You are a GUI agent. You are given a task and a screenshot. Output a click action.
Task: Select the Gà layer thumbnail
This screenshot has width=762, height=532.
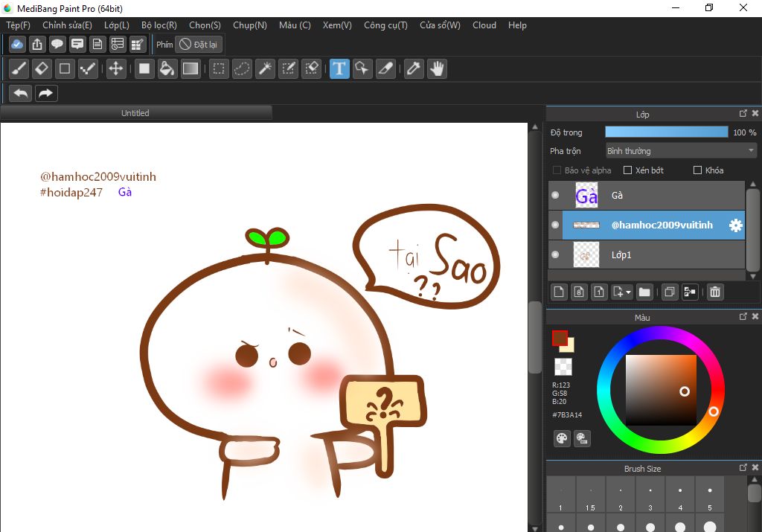(x=586, y=195)
